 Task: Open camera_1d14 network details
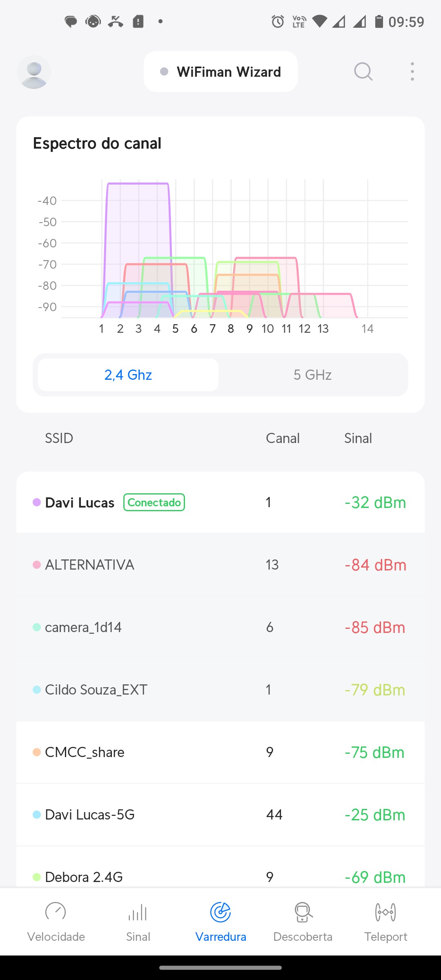pyautogui.click(x=220, y=627)
